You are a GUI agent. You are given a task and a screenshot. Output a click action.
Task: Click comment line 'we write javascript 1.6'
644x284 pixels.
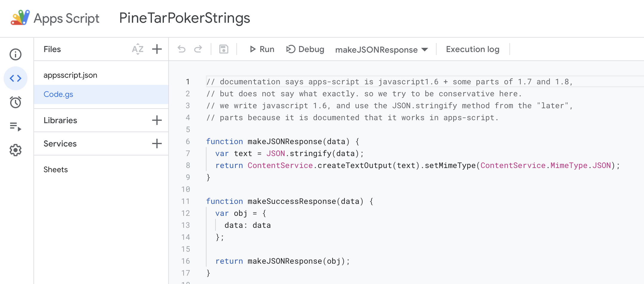(389, 106)
